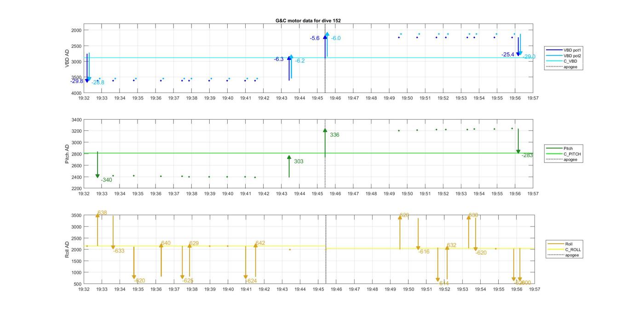This screenshot has width=644, height=319.
Task: Click the '-6.3' VBD data label
Action: coord(279,59)
